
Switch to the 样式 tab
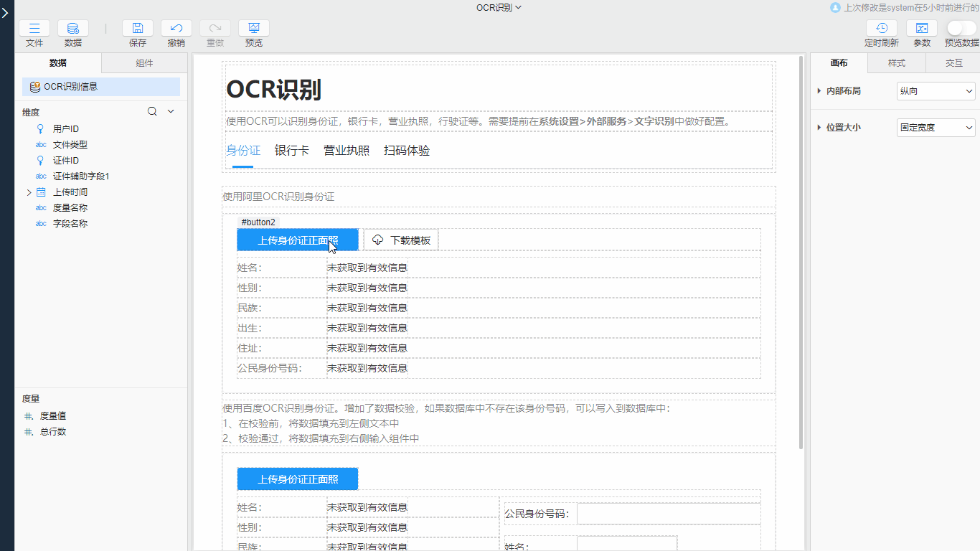[x=896, y=63]
